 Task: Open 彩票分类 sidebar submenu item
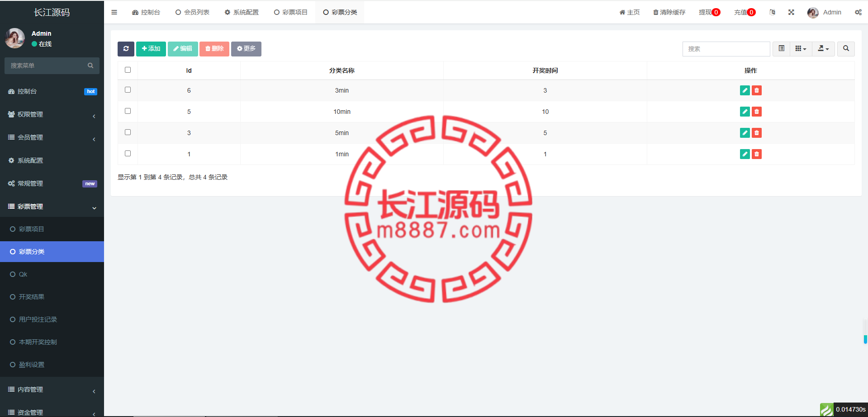[52, 252]
